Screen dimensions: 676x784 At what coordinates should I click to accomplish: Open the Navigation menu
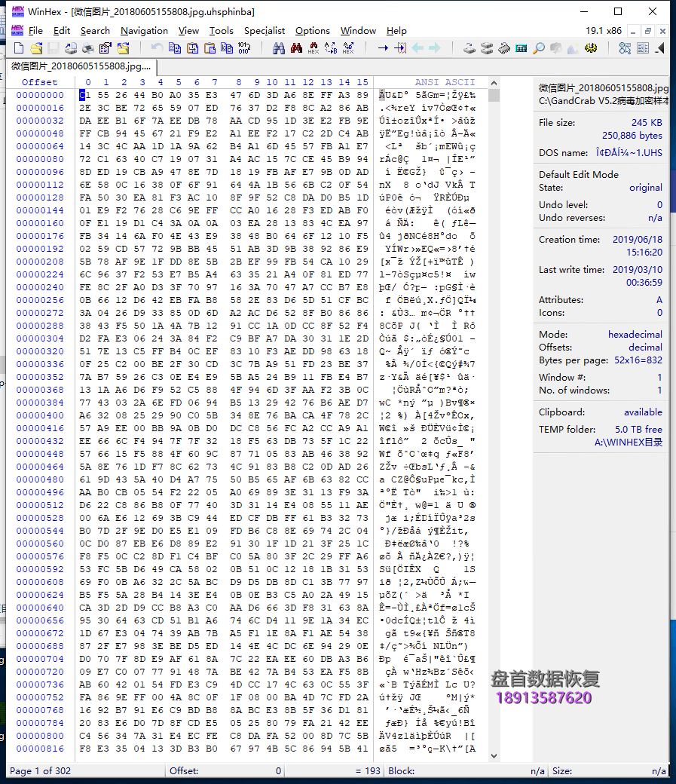[144, 30]
